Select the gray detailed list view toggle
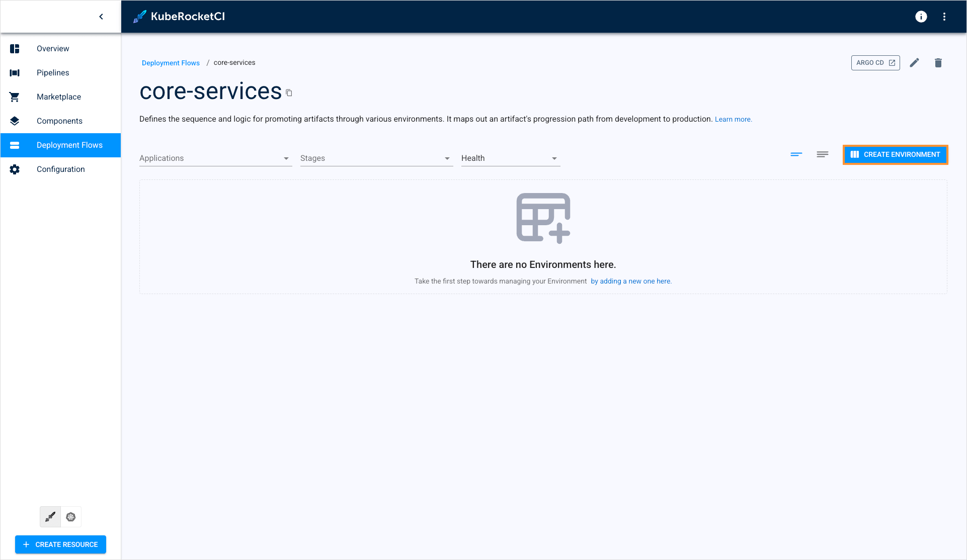 point(822,154)
